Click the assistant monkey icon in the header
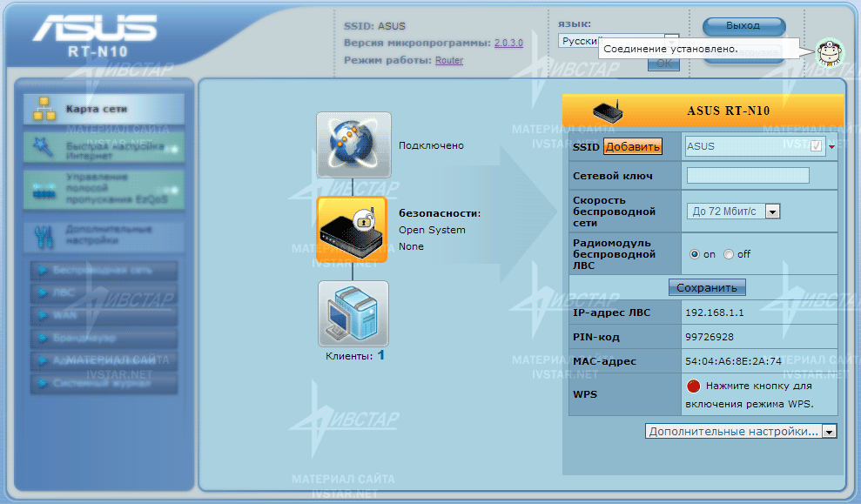 pyautogui.click(x=830, y=53)
